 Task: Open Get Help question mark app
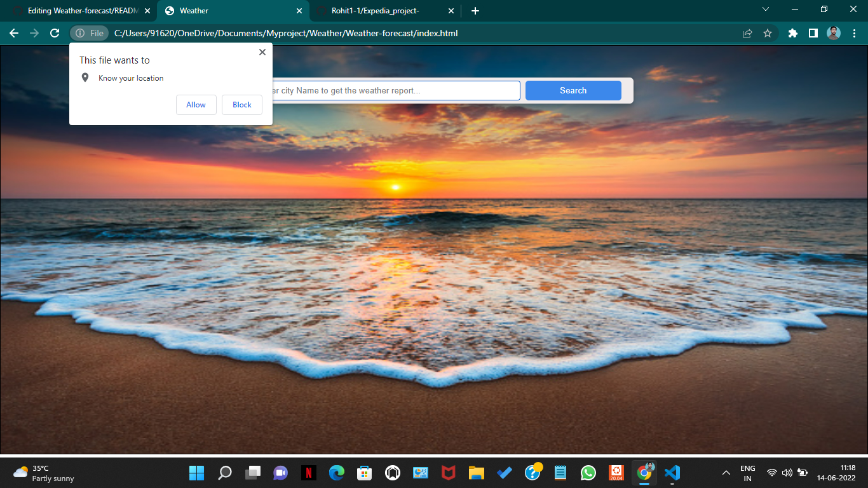[532, 473]
